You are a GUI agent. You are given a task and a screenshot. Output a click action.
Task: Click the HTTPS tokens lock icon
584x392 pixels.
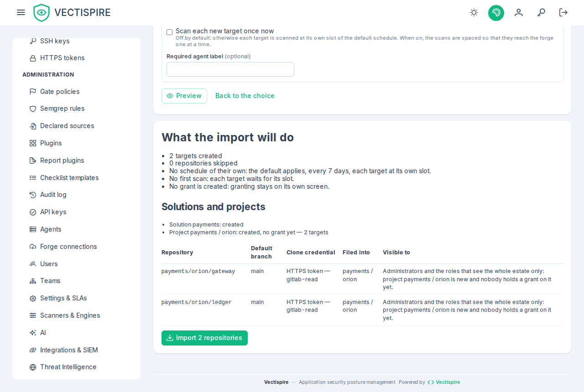pyautogui.click(x=33, y=58)
